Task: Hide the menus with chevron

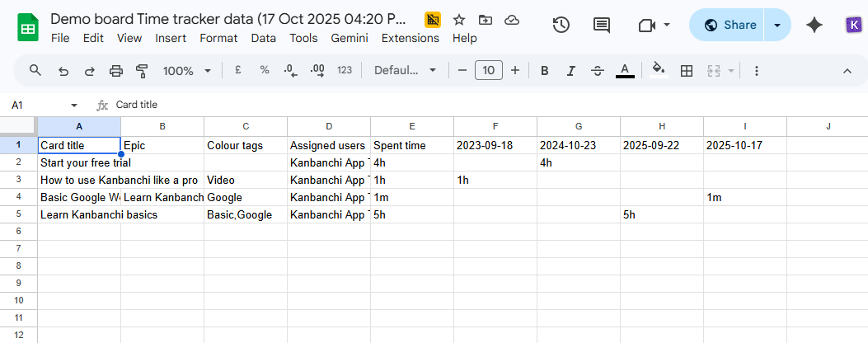Action: coord(847,71)
